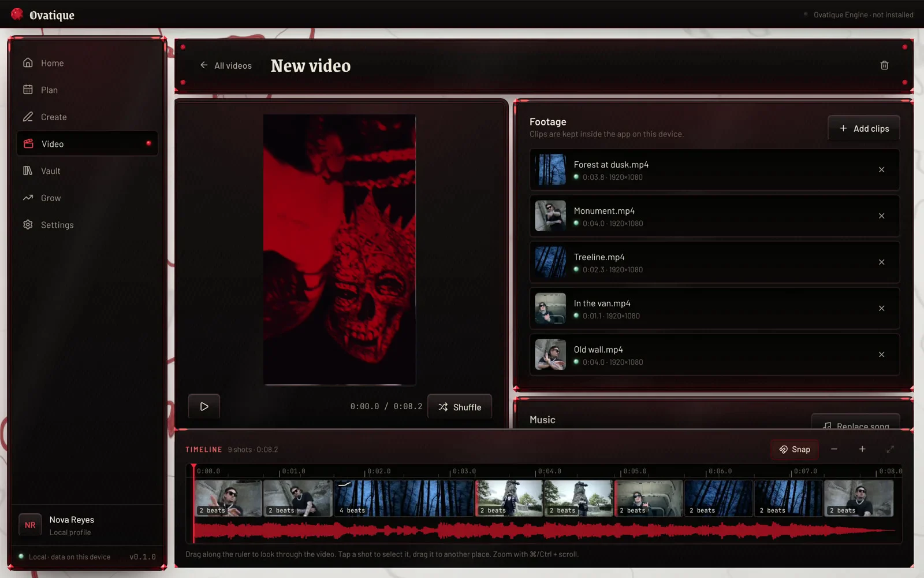
Task: Zoom out the timeline with minus
Action: 834,449
